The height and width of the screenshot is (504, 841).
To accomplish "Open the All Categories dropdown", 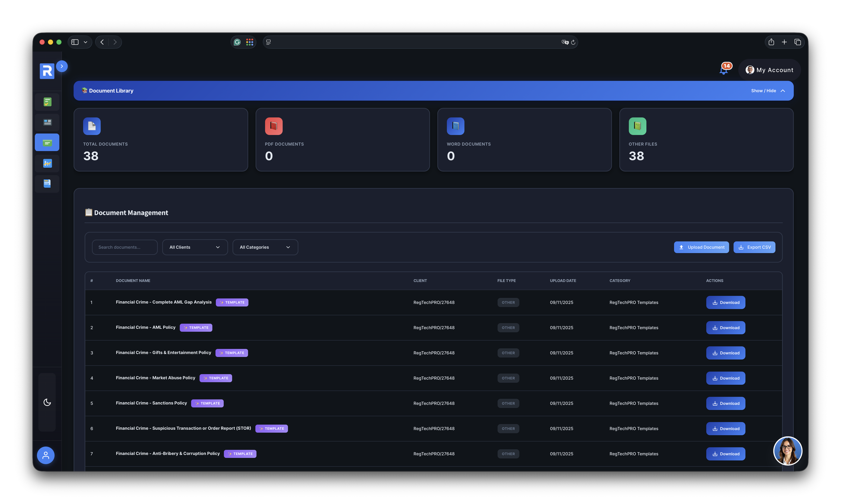I will point(265,247).
